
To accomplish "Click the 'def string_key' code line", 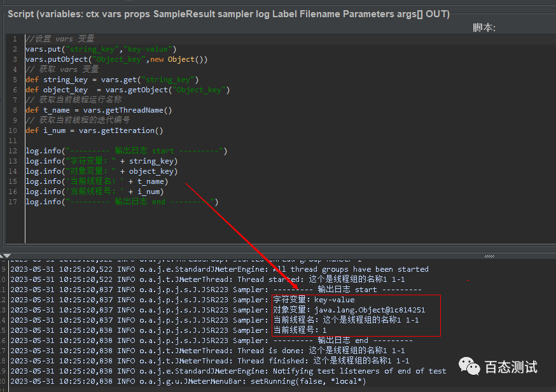I will coord(112,80).
